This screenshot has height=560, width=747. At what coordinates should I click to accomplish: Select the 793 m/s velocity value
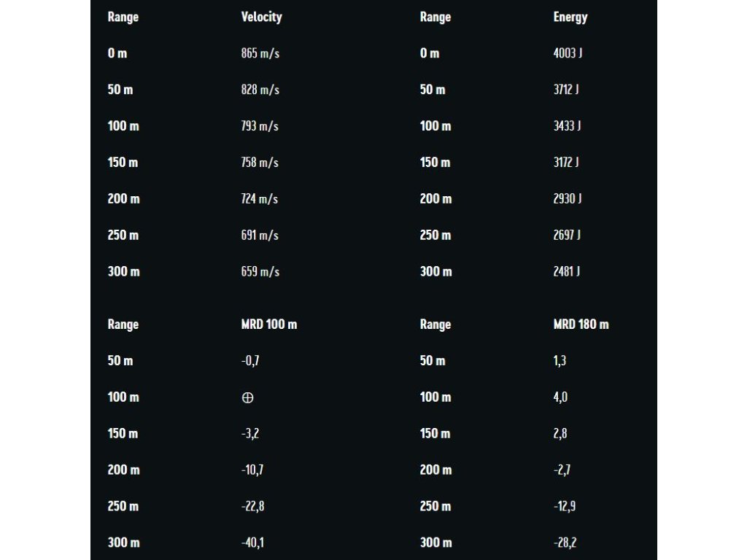(x=260, y=125)
